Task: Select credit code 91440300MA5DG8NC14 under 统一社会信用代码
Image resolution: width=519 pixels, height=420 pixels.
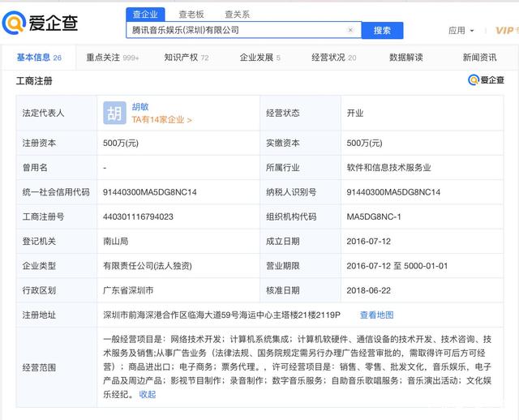Action: pyautogui.click(x=149, y=192)
